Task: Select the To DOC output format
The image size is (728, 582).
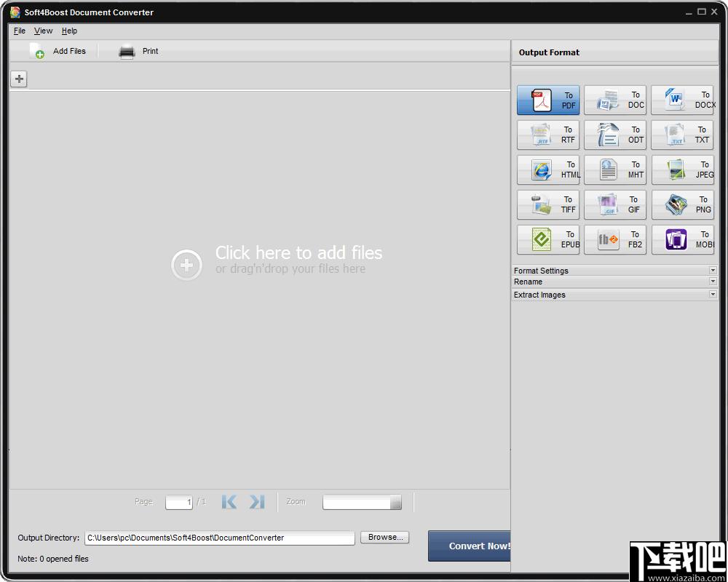Action: click(x=614, y=100)
